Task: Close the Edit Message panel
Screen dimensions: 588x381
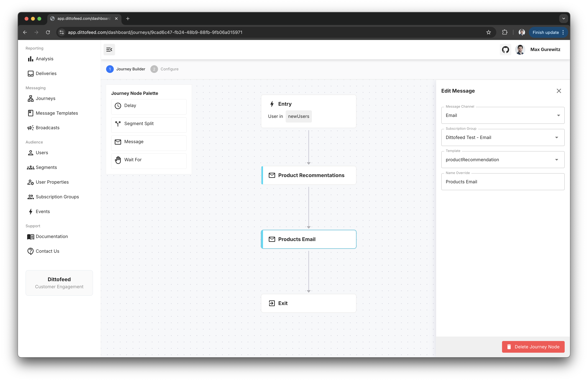Action: click(559, 91)
